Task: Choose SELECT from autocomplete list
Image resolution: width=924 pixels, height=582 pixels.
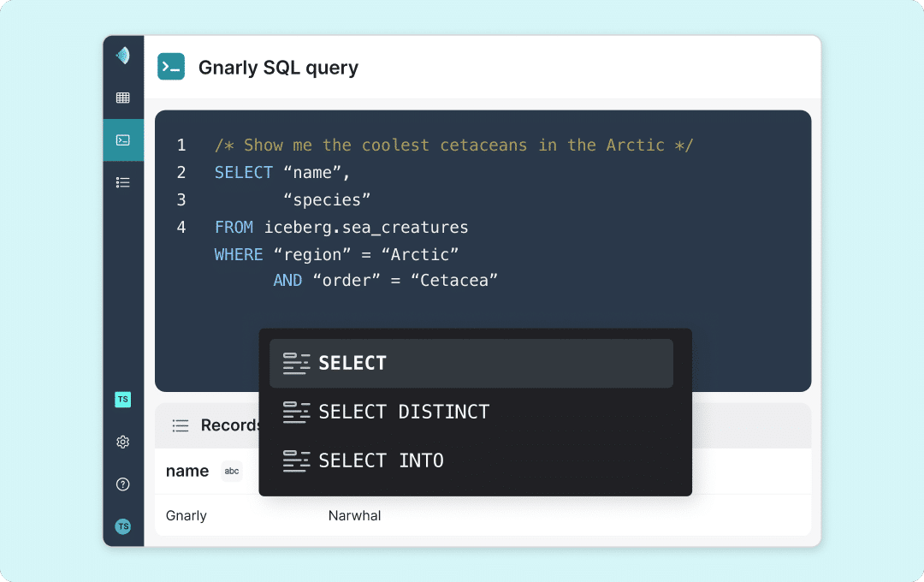Action: click(471, 363)
